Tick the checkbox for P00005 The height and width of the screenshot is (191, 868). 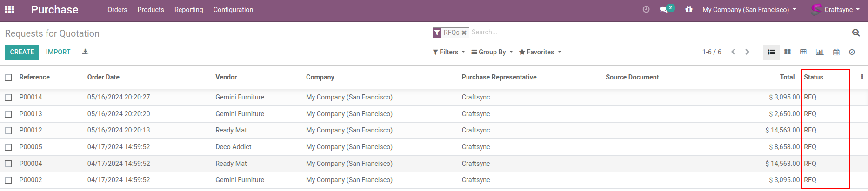(x=8, y=147)
